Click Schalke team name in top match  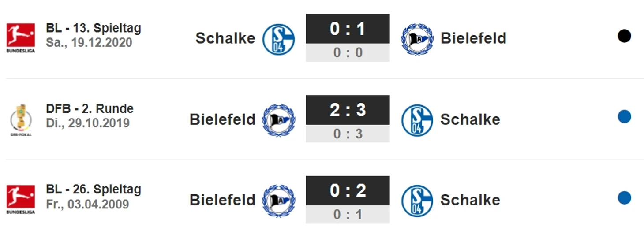click(x=225, y=38)
